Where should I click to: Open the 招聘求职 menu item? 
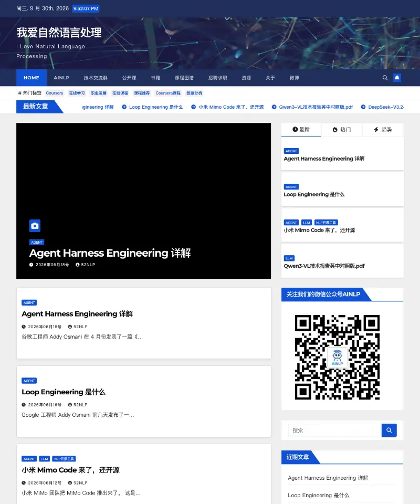coord(217,78)
